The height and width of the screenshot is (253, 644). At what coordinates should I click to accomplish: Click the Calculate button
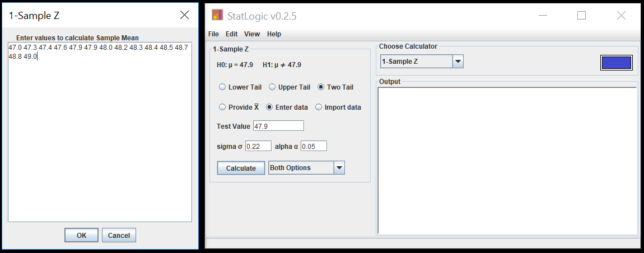coord(241,168)
